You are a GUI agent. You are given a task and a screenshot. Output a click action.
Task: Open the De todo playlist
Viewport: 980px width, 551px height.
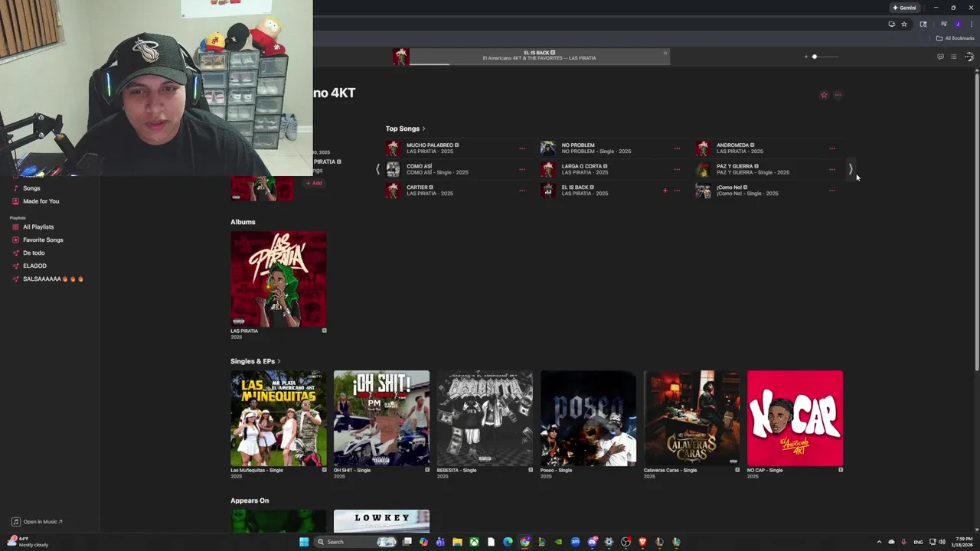34,253
